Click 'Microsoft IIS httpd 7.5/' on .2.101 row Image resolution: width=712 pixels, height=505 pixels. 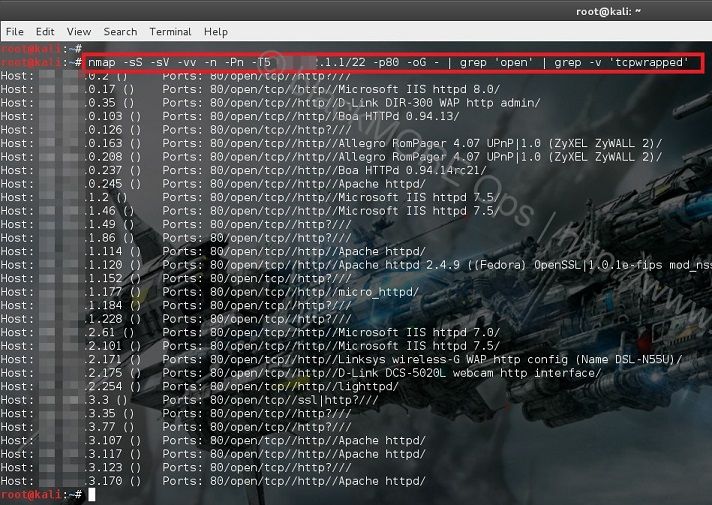tap(419, 346)
